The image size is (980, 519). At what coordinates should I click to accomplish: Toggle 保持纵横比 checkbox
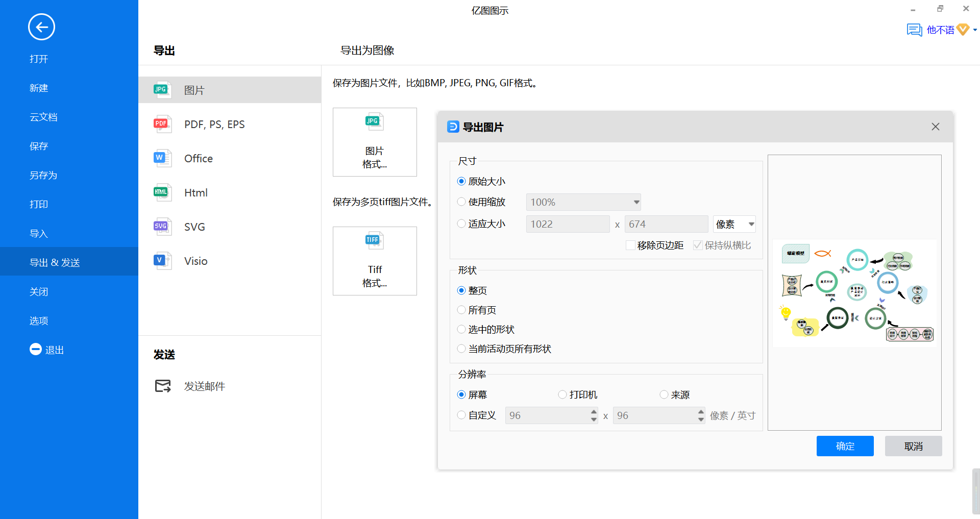[698, 245]
